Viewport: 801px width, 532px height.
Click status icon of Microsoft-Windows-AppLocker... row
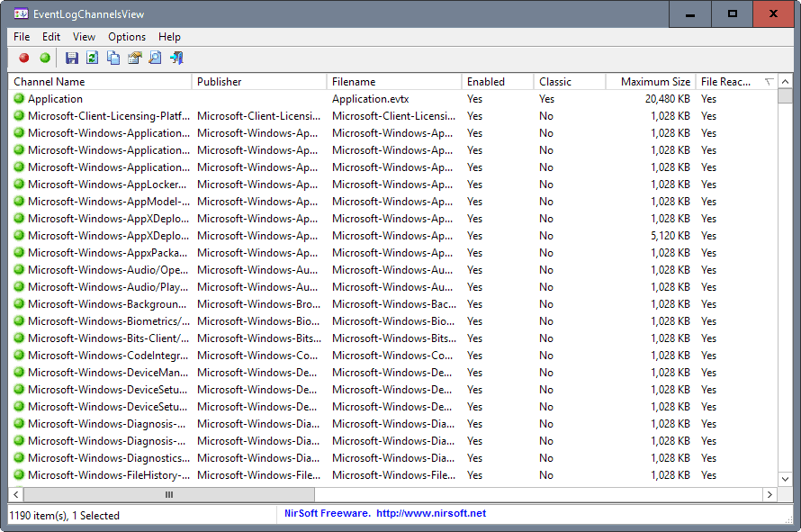19,184
